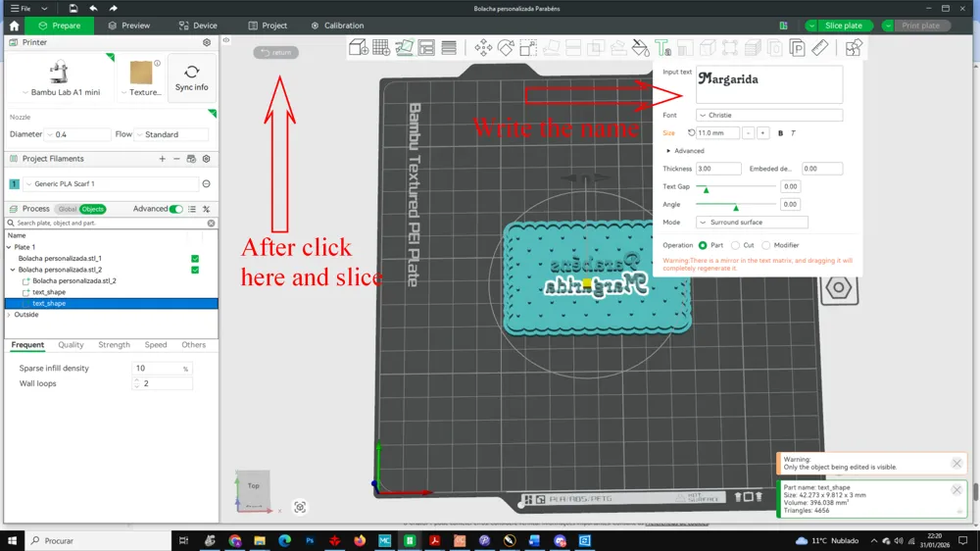Select the Color painting bucket tool
The width and height of the screenshot is (980, 551).
(640, 47)
